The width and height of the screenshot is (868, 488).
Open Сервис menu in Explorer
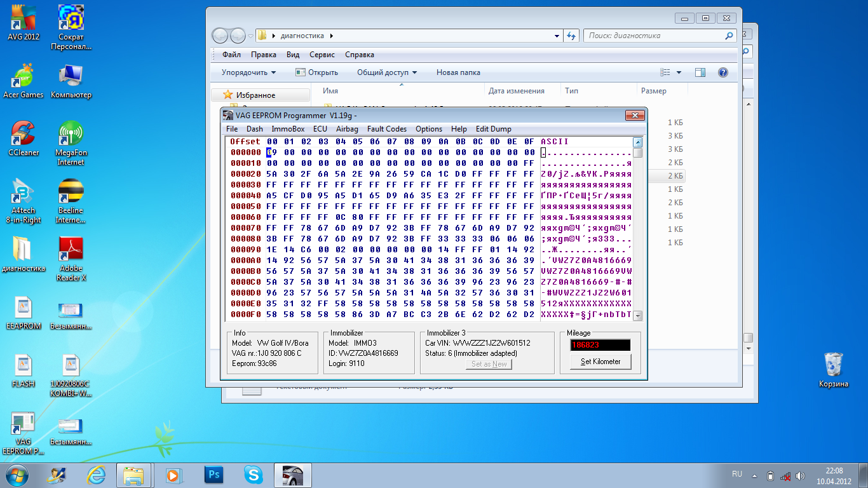322,55
